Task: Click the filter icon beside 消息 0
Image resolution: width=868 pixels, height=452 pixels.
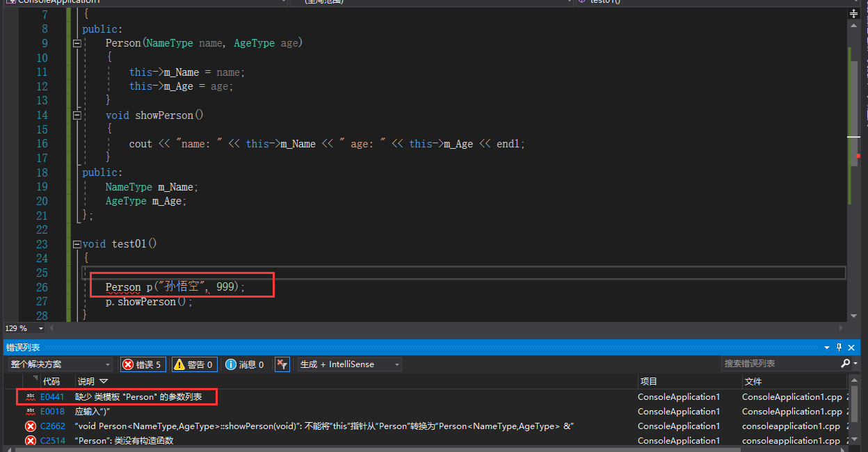Action: click(282, 364)
